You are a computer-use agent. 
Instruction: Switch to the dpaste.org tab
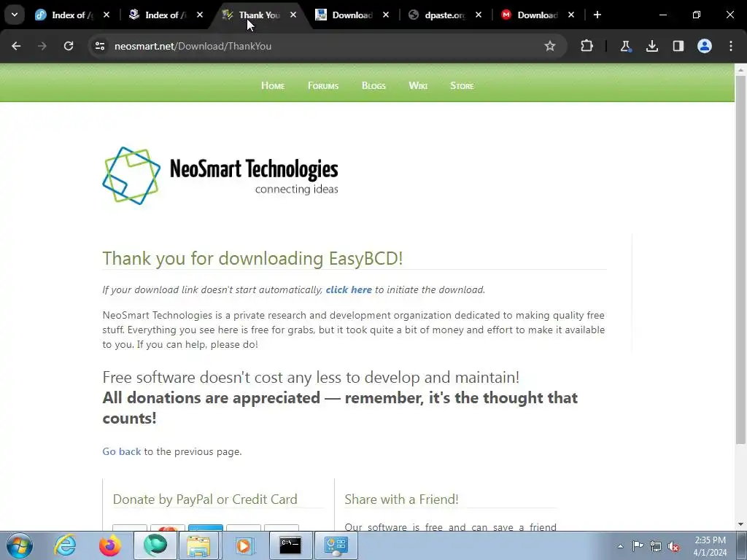point(444,15)
